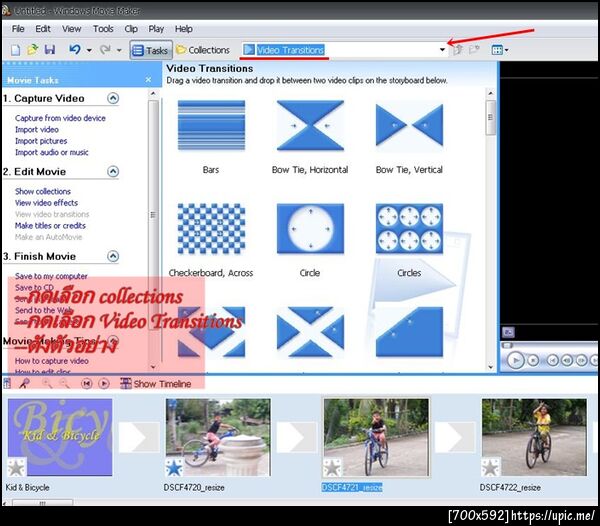Image resolution: width=600 pixels, height=526 pixels.
Task: Click the View video effects link
Action: pos(46,203)
